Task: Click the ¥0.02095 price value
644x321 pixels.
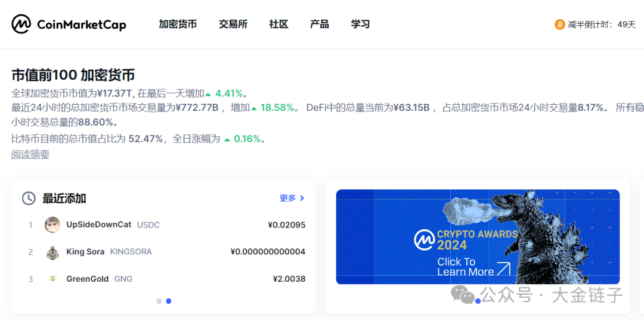Action: point(287,225)
